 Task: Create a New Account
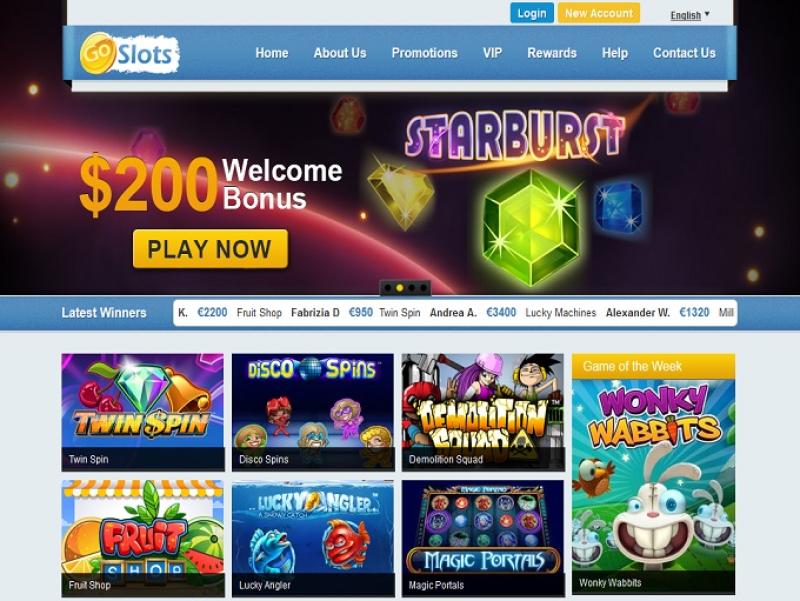coord(598,13)
